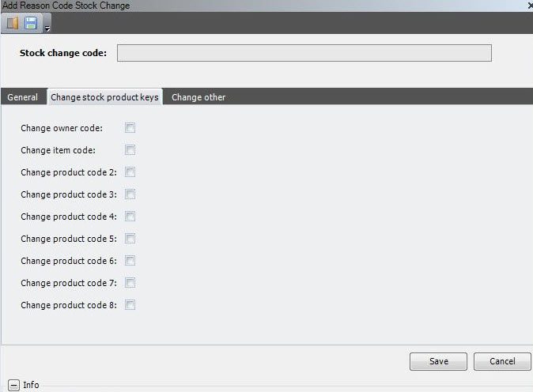The width and height of the screenshot is (533, 392).
Task: Check the Change product code 6 box
Action: coord(130,261)
